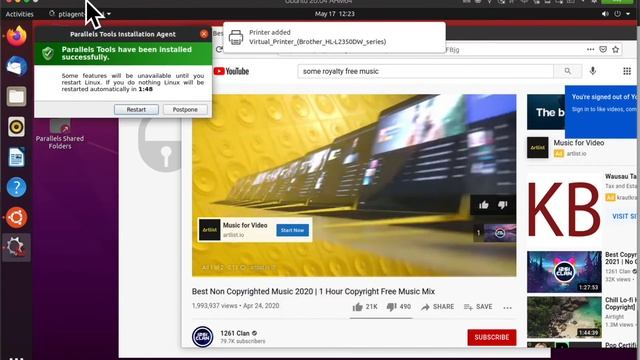Launch LibreOffice Writer from the dock
Screen dimensions: 640x360
pyautogui.click(x=16, y=157)
